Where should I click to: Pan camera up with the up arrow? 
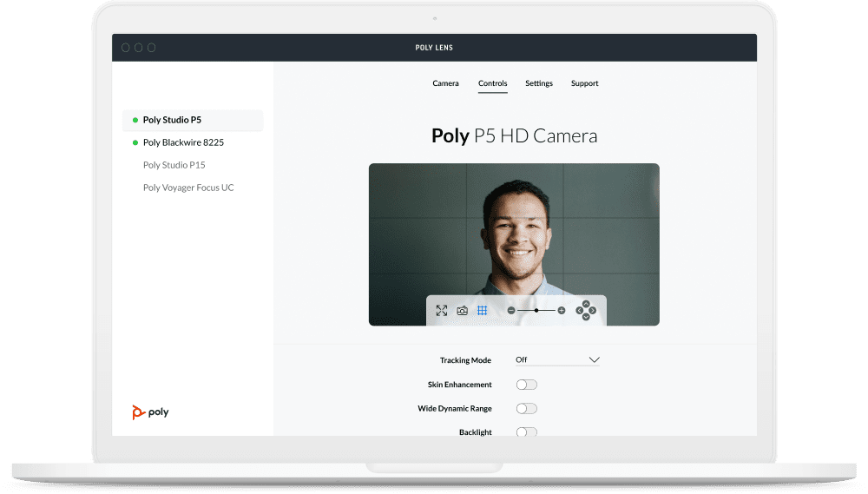click(x=586, y=304)
